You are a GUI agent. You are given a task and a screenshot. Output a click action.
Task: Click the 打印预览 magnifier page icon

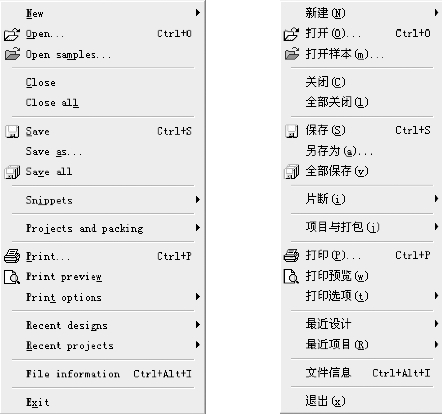tap(291, 276)
